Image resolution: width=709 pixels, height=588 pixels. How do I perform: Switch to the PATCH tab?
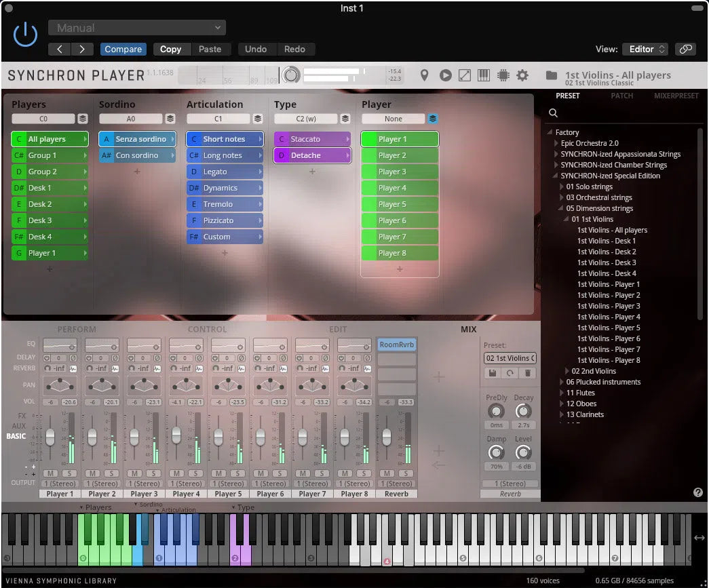pyautogui.click(x=621, y=96)
